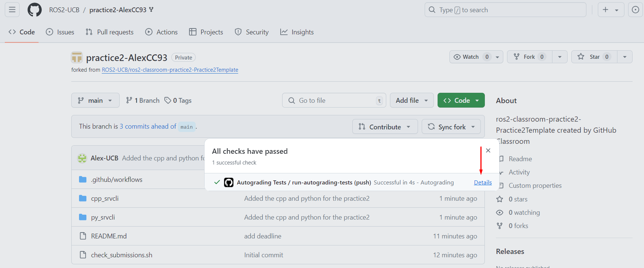644x268 pixels.
Task: Star this repository
Action: pos(594,57)
